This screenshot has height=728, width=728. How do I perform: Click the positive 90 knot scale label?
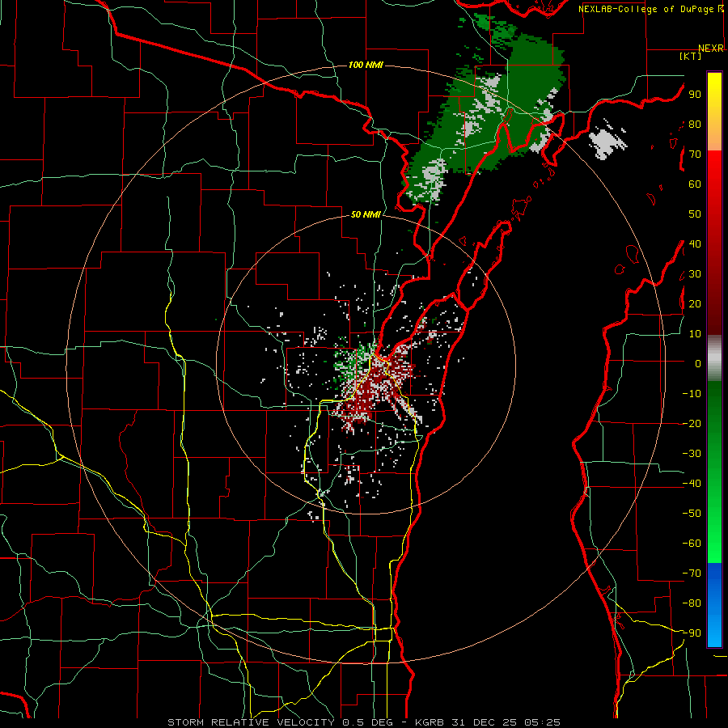click(x=695, y=95)
